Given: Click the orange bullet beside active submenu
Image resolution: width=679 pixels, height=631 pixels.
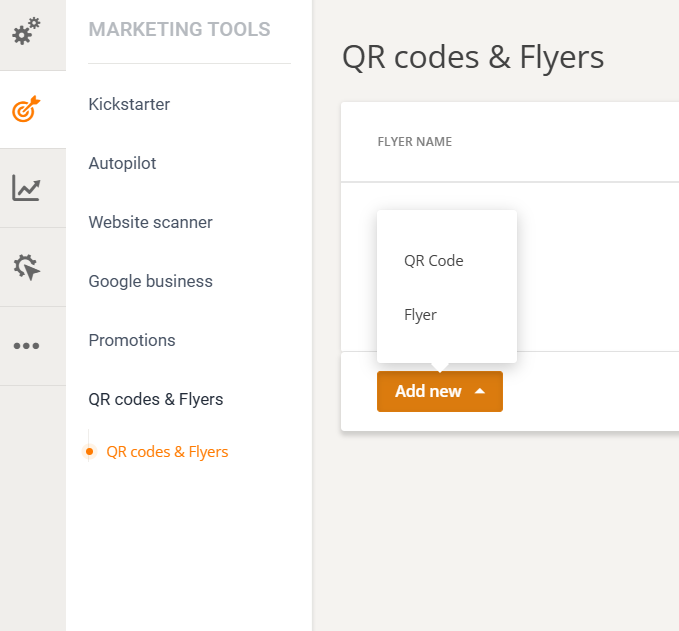Looking at the screenshot, I should (89, 452).
